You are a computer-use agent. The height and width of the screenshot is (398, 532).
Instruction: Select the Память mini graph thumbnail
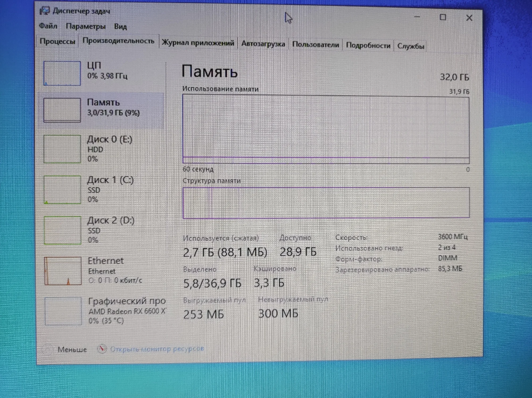tap(62, 110)
